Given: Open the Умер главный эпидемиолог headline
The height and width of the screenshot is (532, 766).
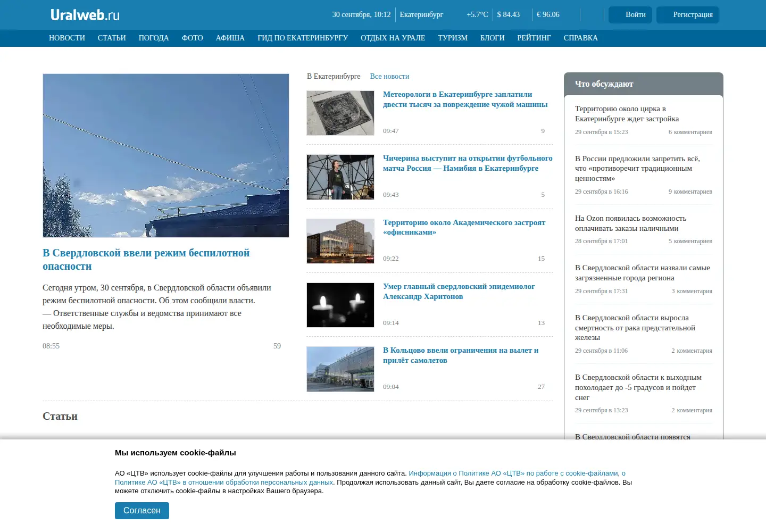Looking at the screenshot, I should (459, 292).
